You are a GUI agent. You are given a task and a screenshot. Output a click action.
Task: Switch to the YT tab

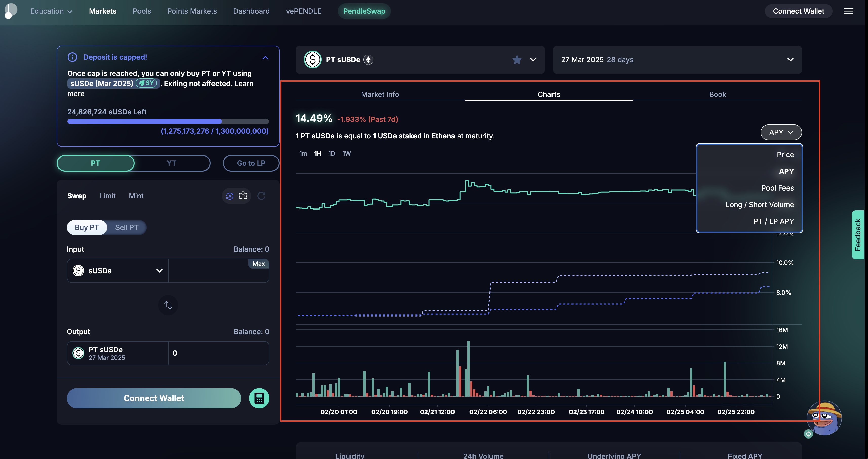(171, 163)
